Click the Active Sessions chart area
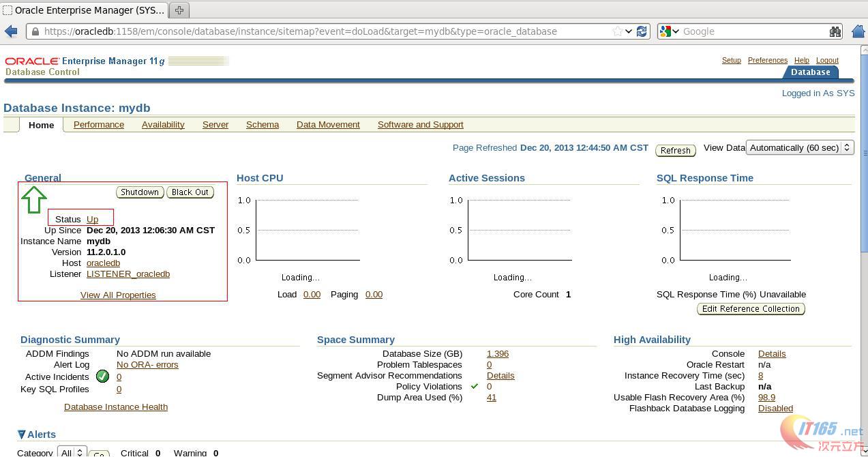This screenshot has width=868, height=457. (518, 230)
